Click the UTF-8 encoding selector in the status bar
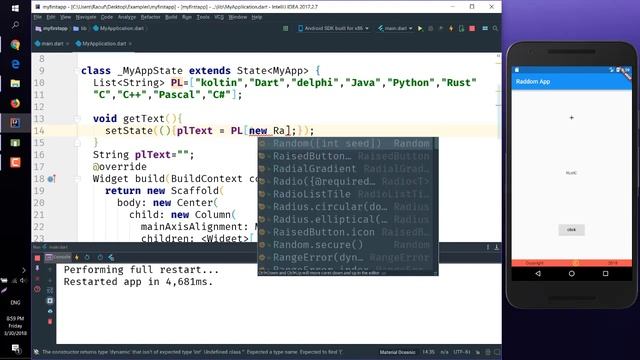 point(462,352)
